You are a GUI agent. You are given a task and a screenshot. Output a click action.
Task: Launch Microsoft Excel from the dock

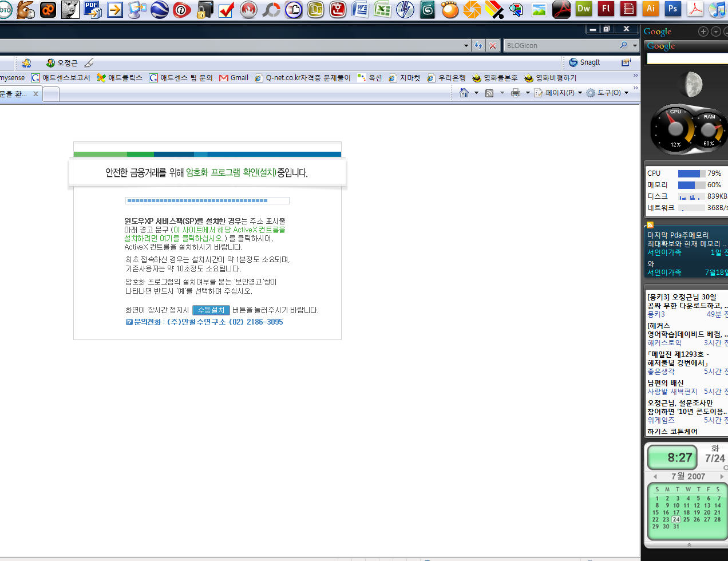coord(382,9)
